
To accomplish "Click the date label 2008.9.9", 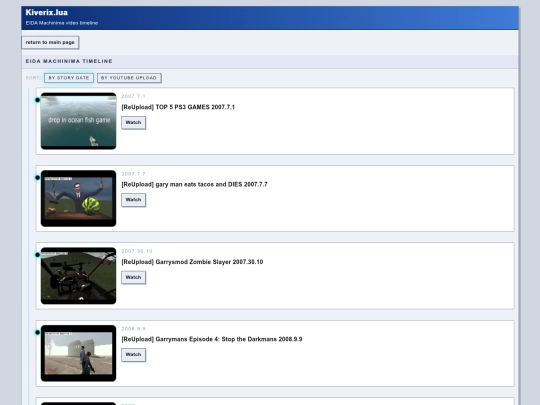I will click(x=133, y=329).
